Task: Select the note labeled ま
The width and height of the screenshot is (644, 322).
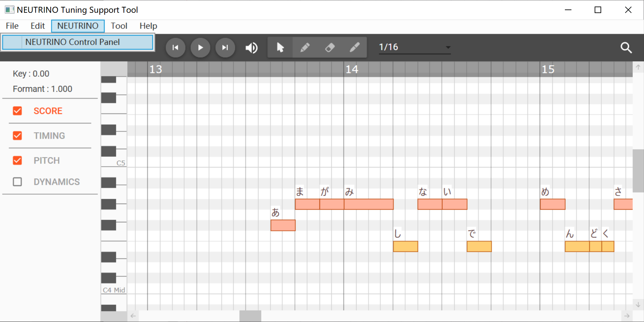Action: [x=307, y=204]
